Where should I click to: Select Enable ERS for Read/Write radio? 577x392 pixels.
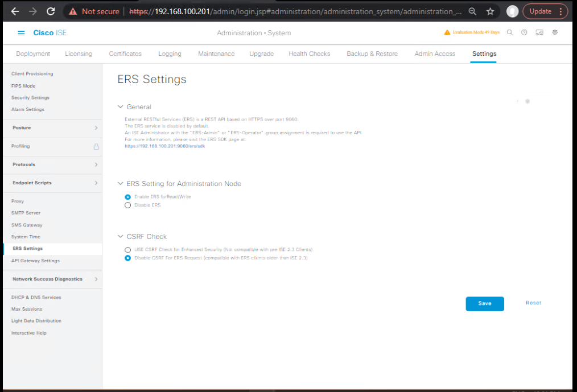[127, 197]
